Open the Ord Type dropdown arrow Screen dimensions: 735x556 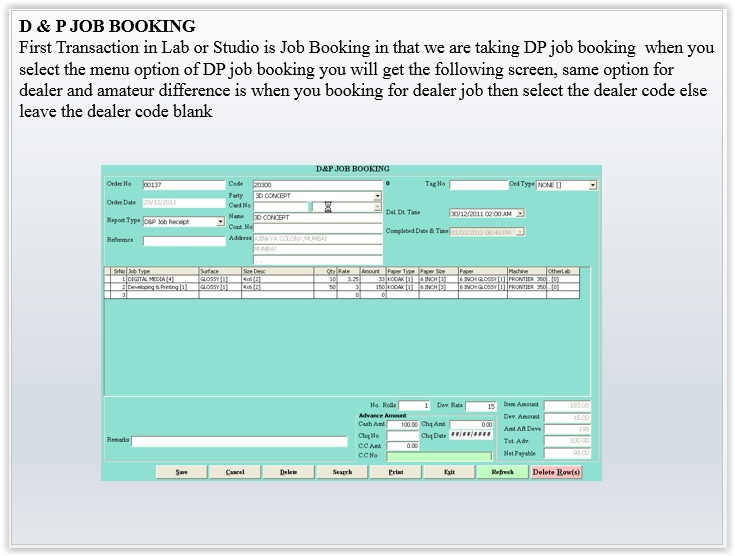coord(592,185)
